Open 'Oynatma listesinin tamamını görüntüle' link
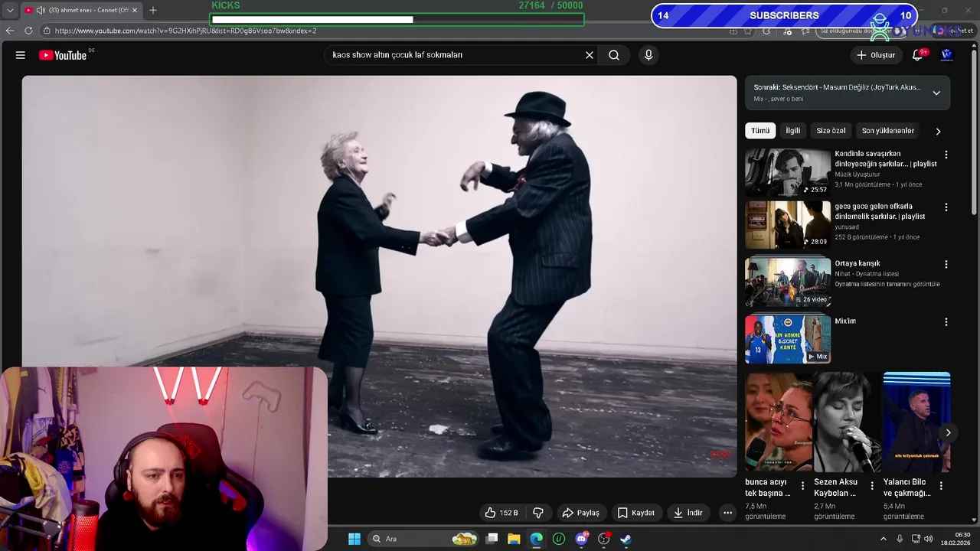Viewport: 980px width, 551px height. (x=887, y=284)
